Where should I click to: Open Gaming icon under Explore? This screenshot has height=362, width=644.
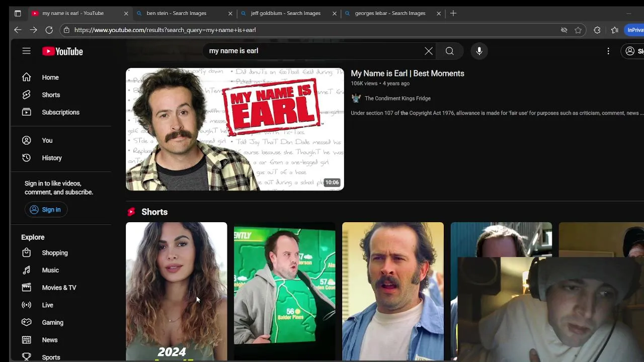coord(26,322)
